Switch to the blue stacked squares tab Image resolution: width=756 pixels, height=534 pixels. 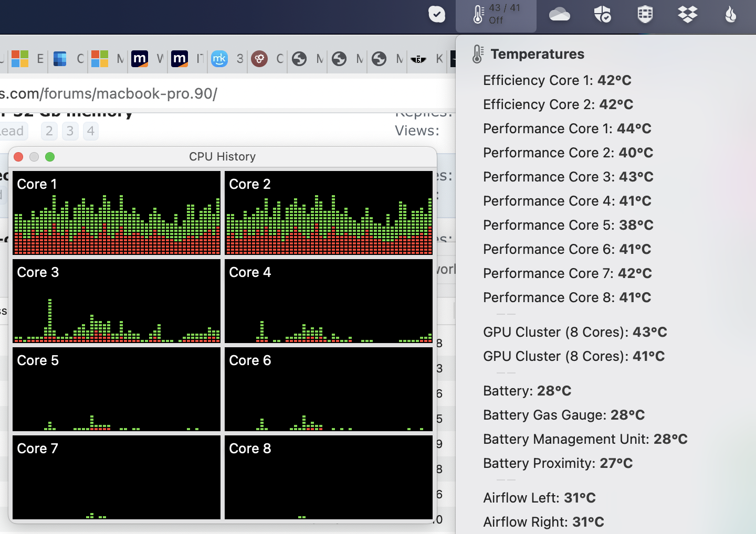click(68, 59)
